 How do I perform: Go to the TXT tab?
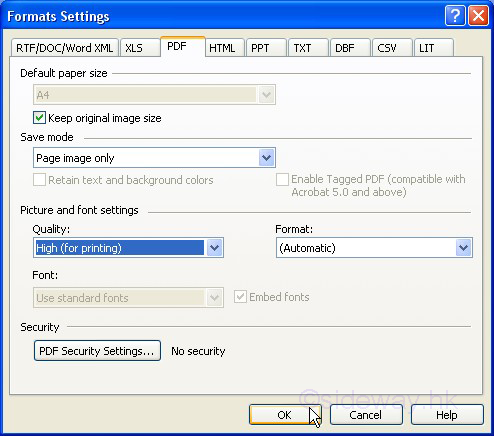(308, 48)
